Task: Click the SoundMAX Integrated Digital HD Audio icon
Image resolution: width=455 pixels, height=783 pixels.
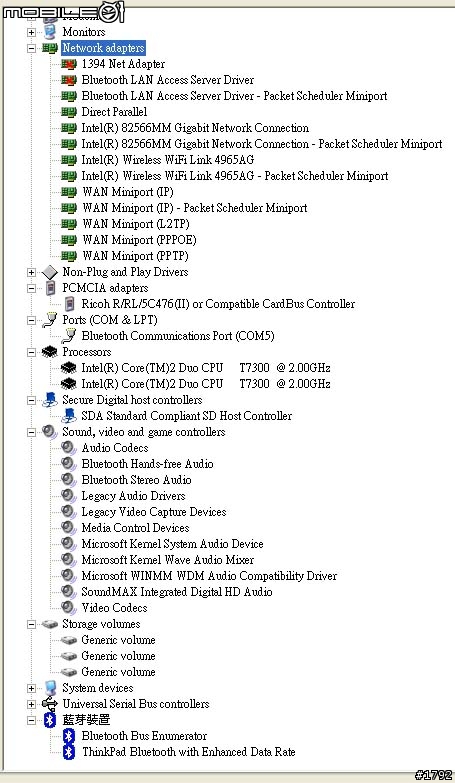Action: tap(68, 591)
